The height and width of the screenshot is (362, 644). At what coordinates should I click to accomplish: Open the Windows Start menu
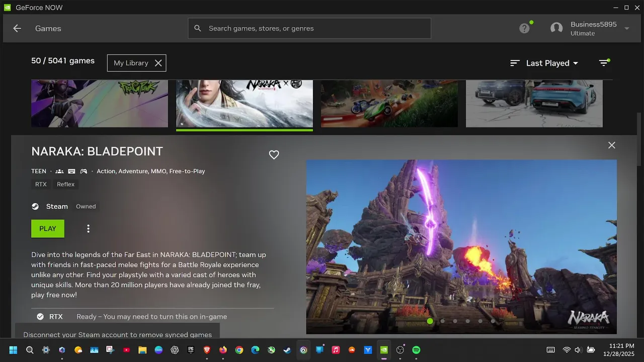coord(13,350)
